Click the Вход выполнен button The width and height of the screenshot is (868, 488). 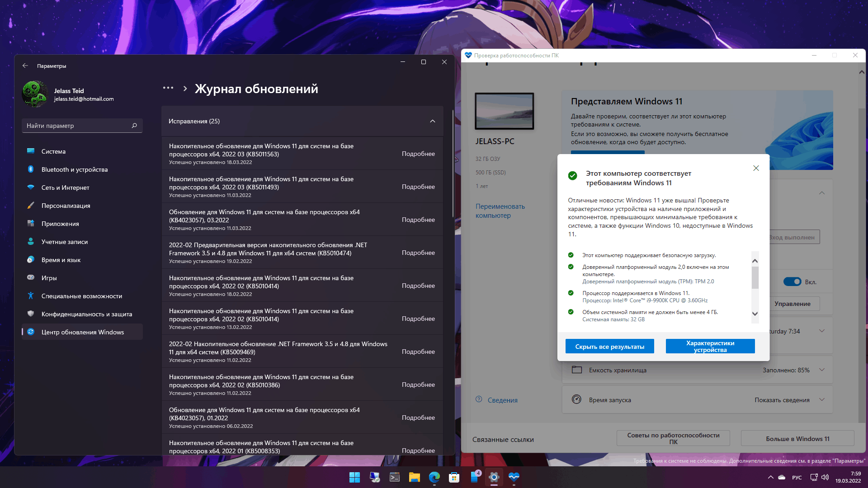pyautogui.click(x=793, y=237)
